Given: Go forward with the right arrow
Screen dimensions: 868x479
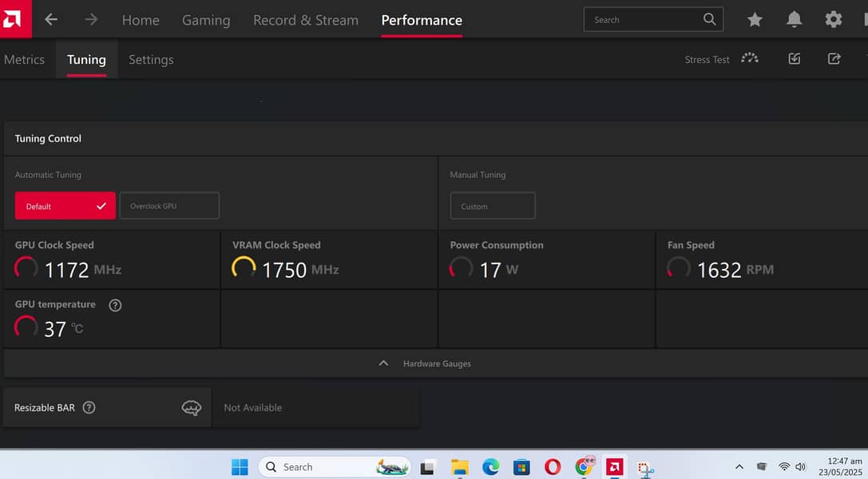Looking at the screenshot, I should [91, 20].
